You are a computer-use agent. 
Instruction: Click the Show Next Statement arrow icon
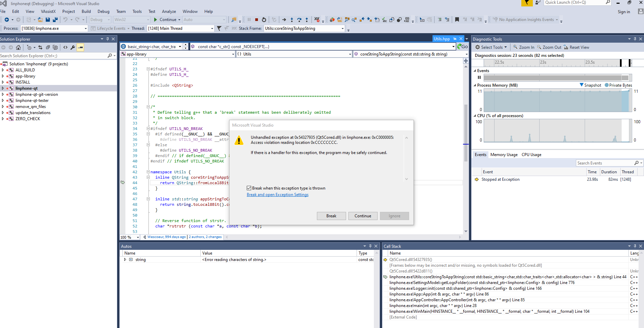point(284,20)
